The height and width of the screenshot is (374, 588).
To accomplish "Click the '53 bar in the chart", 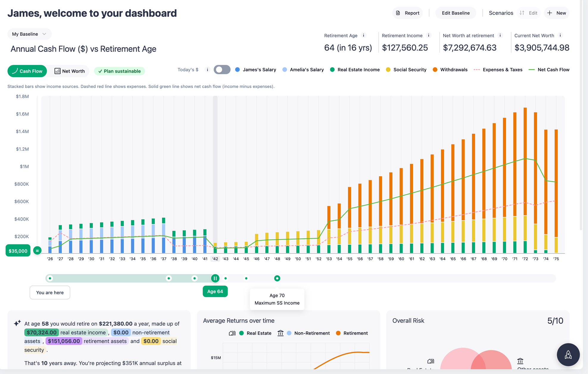I will 329,230.
